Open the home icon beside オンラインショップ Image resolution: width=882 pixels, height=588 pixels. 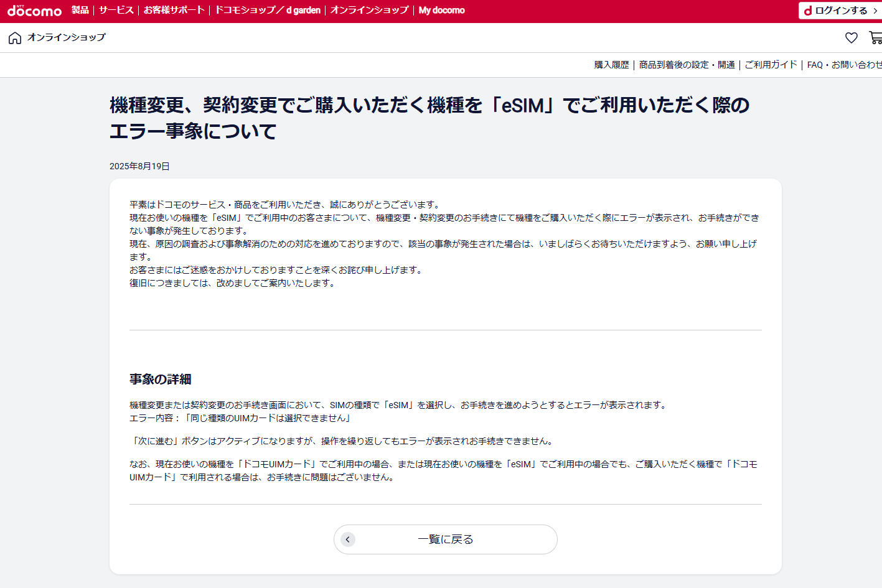click(x=15, y=38)
